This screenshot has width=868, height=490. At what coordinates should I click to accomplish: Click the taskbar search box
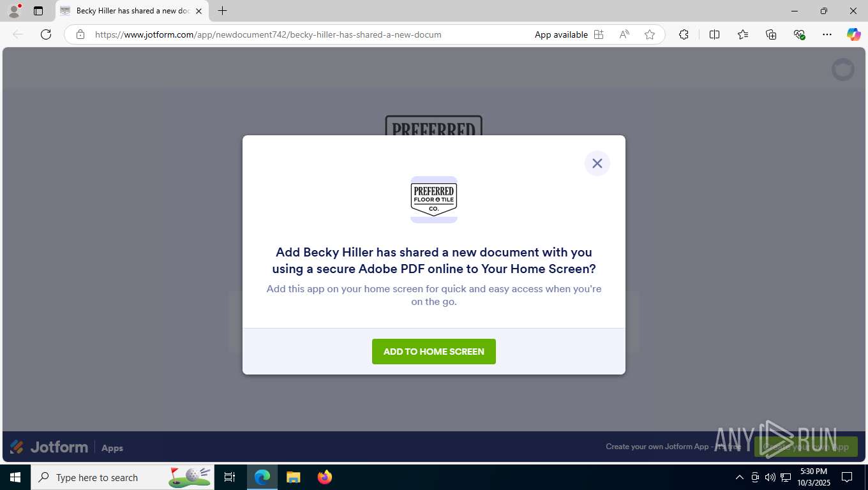(123, 477)
